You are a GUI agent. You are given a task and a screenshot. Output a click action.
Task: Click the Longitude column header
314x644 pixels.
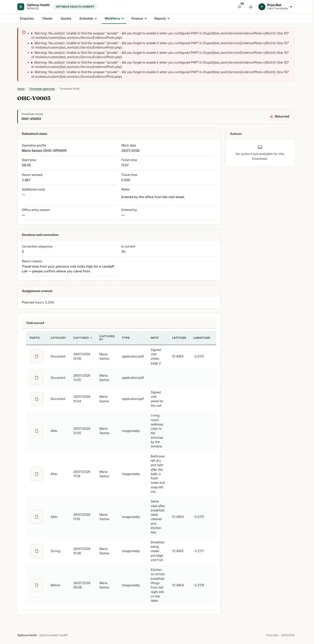point(202,338)
